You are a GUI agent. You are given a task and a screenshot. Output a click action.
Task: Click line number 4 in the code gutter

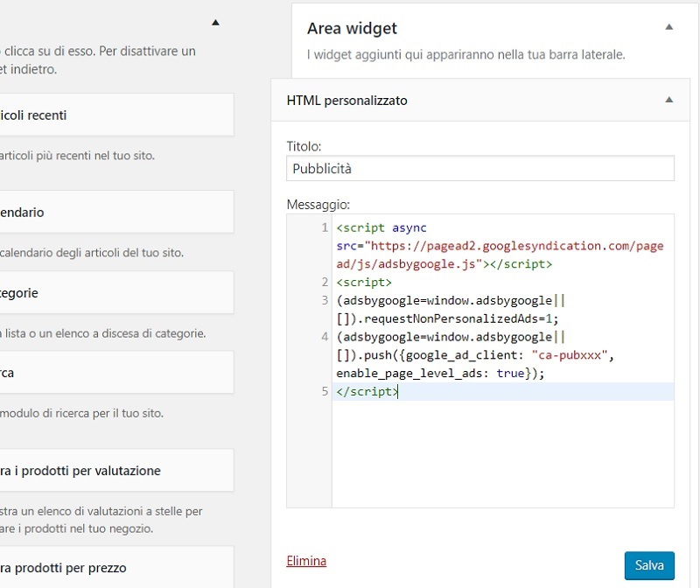[x=325, y=337]
